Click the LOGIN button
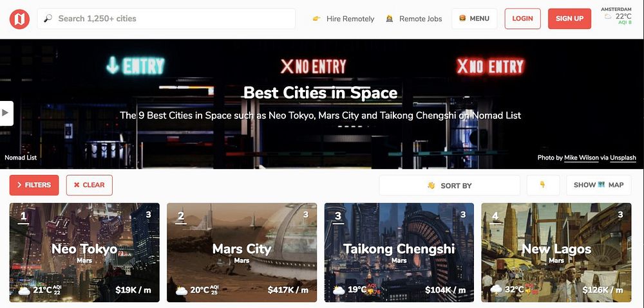This screenshot has width=644, height=308. pyautogui.click(x=522, y=19)
